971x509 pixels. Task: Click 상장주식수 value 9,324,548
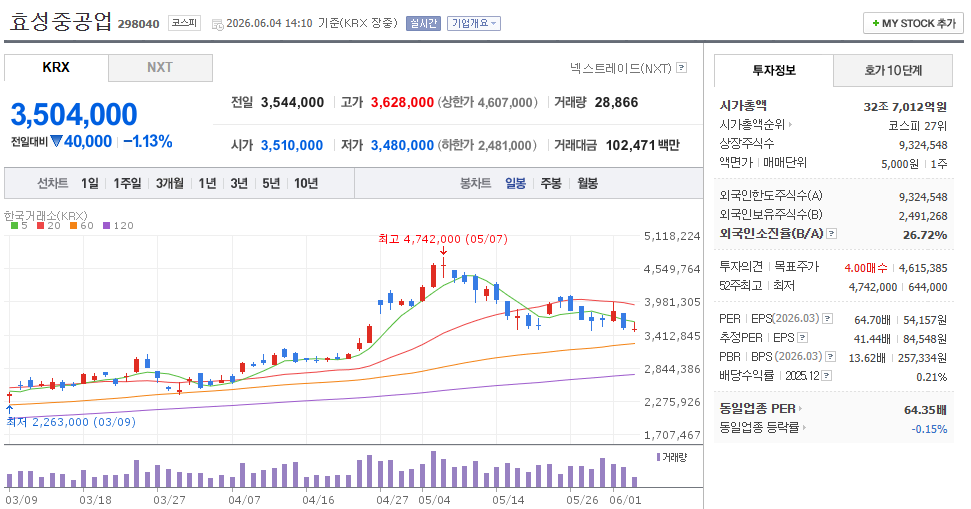tap(923, 145)
